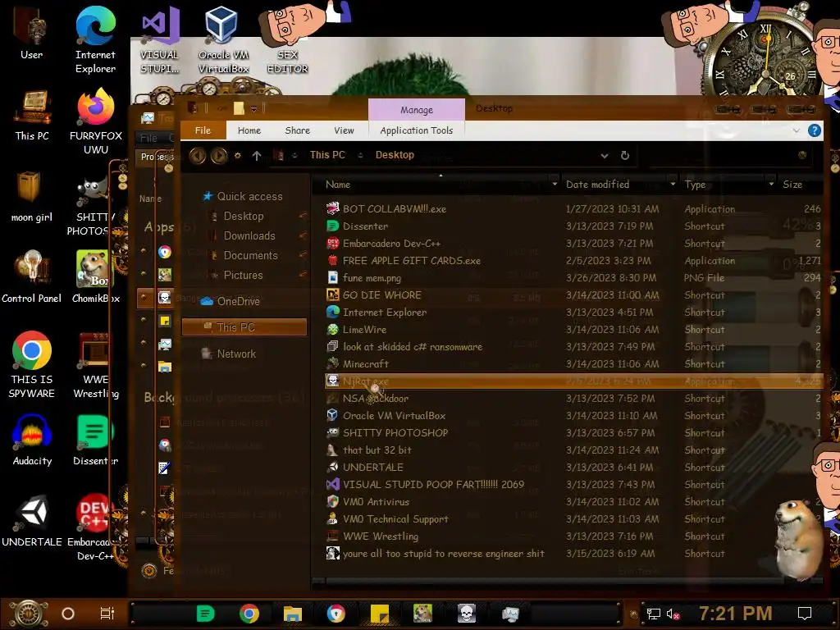Click the Back arrow in File Explorer

[x=197, y=155]
